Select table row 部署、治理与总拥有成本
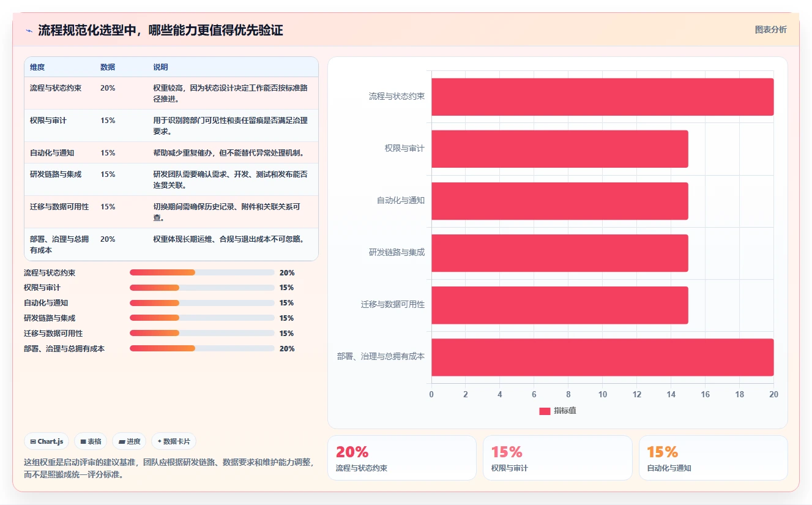Viewport: 812px width, 505px height. (x=171, y=244)
